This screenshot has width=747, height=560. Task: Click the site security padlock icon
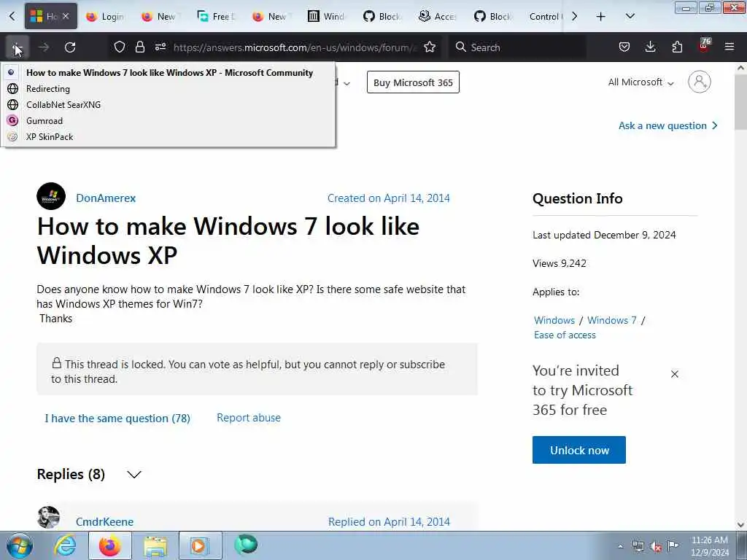139,47
